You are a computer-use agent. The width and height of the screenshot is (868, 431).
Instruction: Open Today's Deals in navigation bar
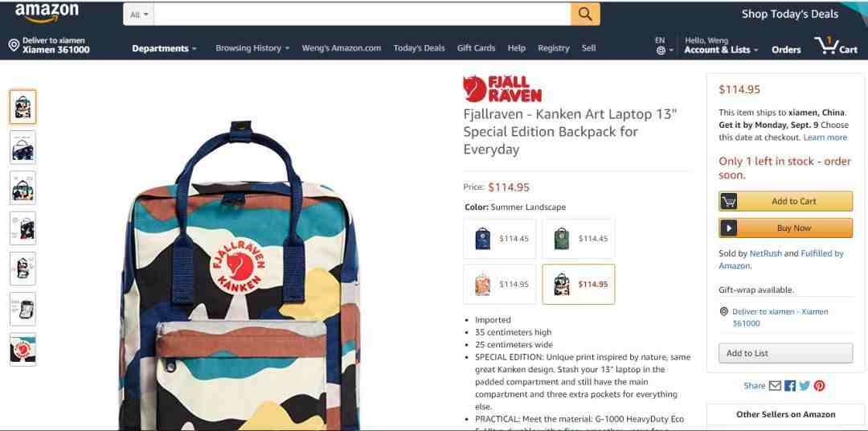tap(419, 48)
